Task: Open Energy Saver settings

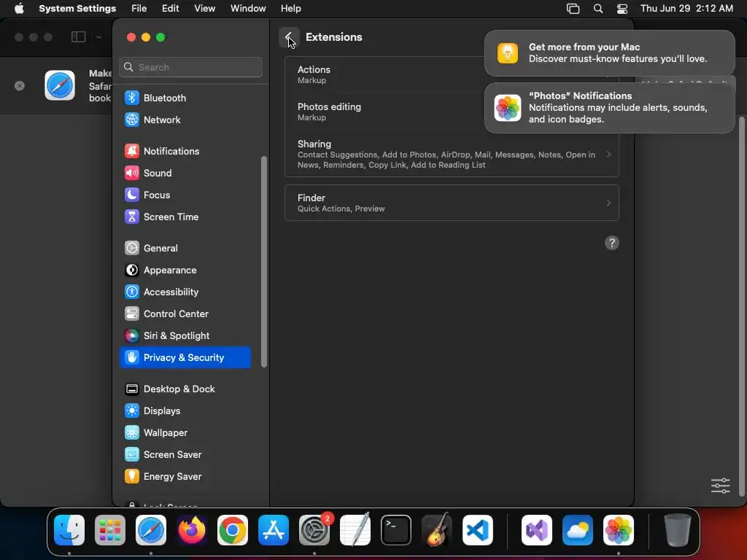Action: (x=185, y=477)
